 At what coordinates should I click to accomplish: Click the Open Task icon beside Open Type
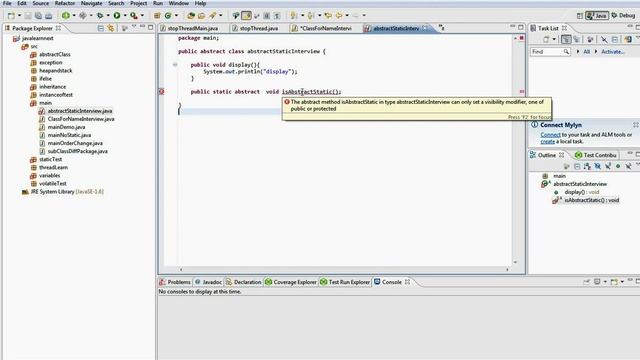click(201, 16)
